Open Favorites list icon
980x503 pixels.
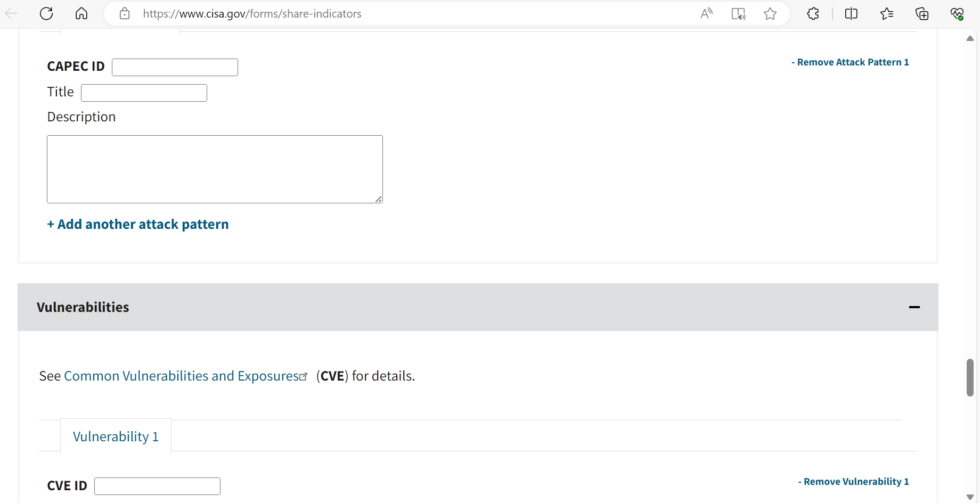(x=887, y=14)
